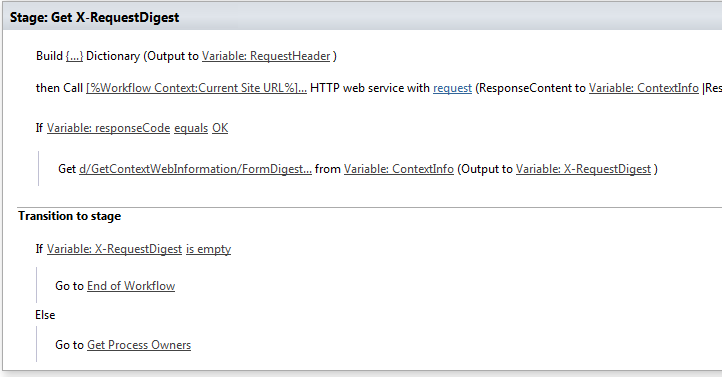This screenshot has width=722, height=377.
Task: Select Variable: ContextInfo in the Get action
Action: (x=399, y=169)
